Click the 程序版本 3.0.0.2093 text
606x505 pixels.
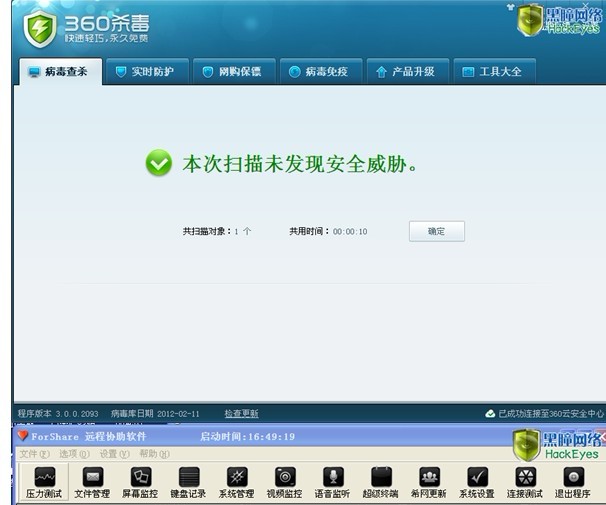click(58, 414)
